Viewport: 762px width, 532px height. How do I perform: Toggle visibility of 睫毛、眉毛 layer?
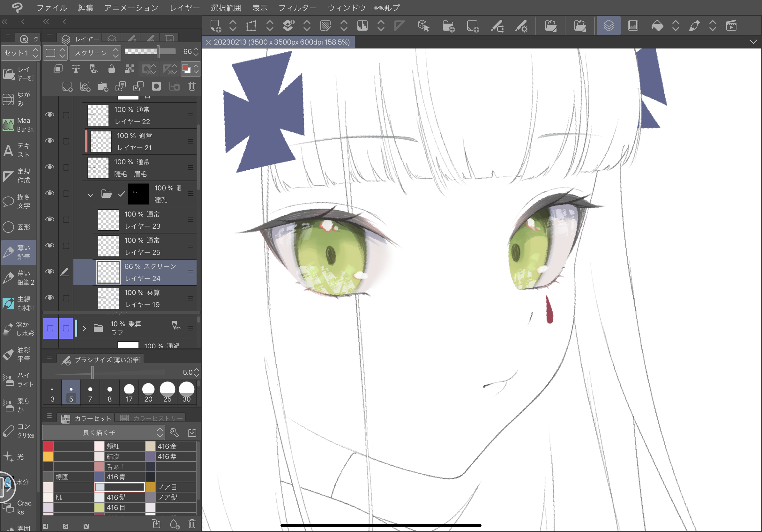[50, 167]
